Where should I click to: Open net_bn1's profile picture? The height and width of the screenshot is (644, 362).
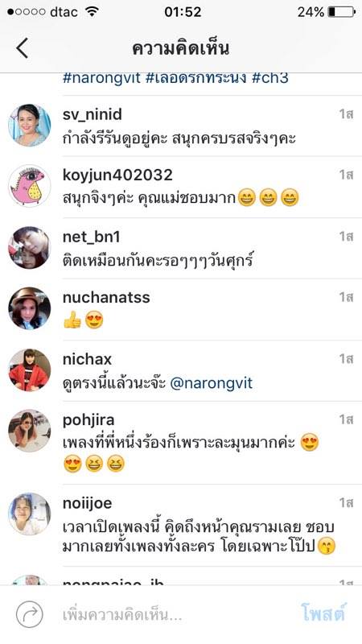(x=30, y=248)
